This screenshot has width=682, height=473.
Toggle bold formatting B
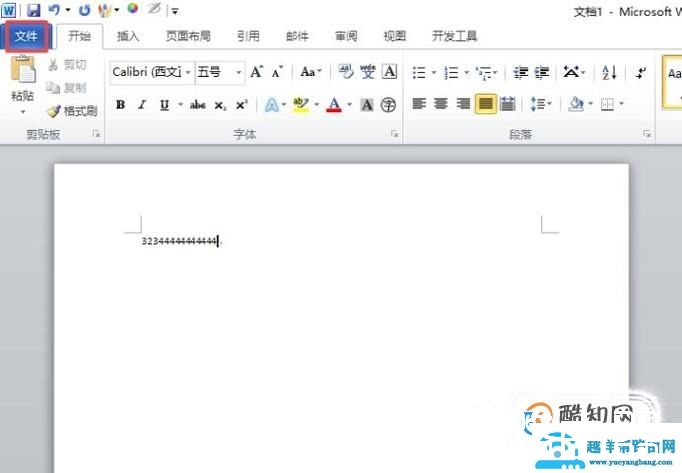click(120, 105)
